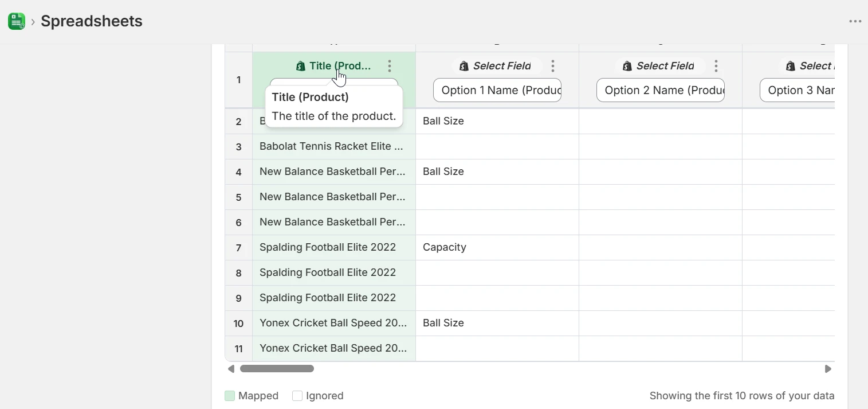Open Select Field dropdown above Option 2 Name
This screenshot has width=868, height=409.
point(660,66)
